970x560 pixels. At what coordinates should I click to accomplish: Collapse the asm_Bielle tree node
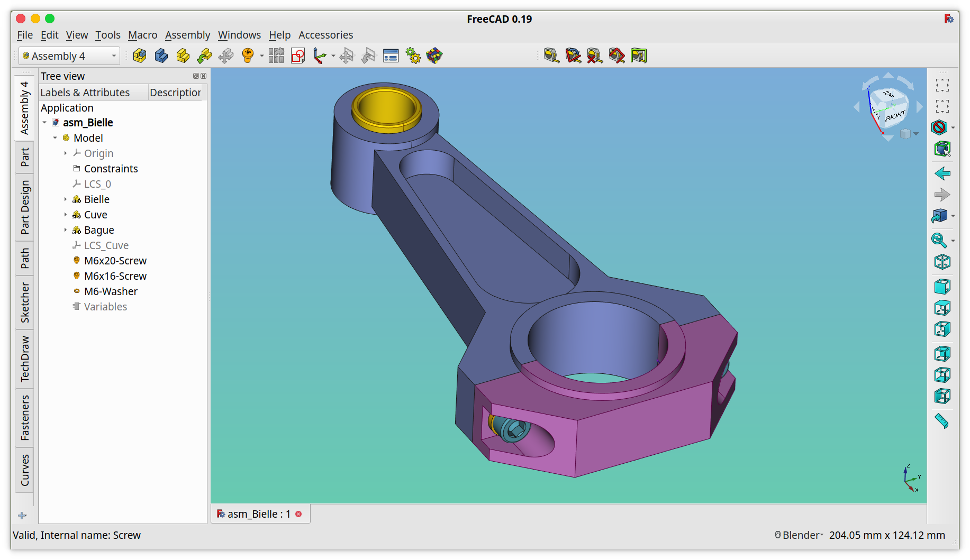[44, 123]
